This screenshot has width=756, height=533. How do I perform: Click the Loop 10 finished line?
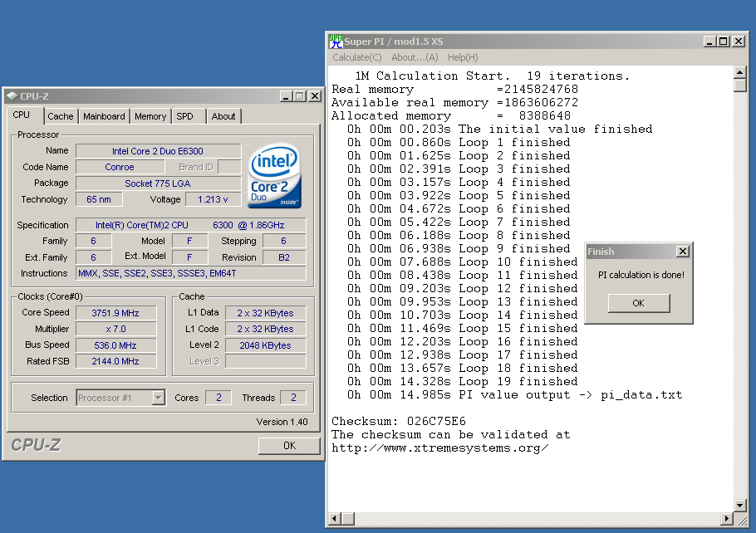coord(462,262)
